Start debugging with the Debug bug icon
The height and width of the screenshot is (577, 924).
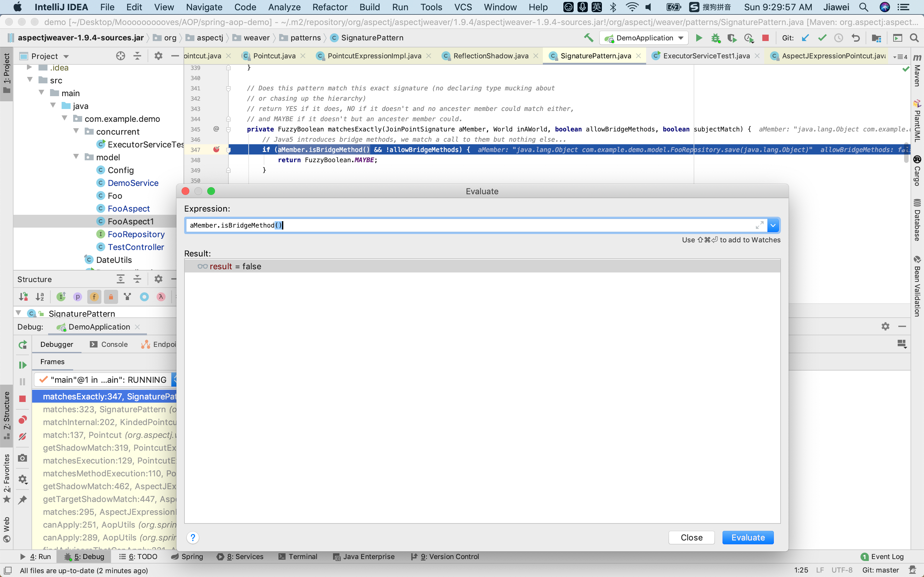pyautogui.click(x=715, y=38)
